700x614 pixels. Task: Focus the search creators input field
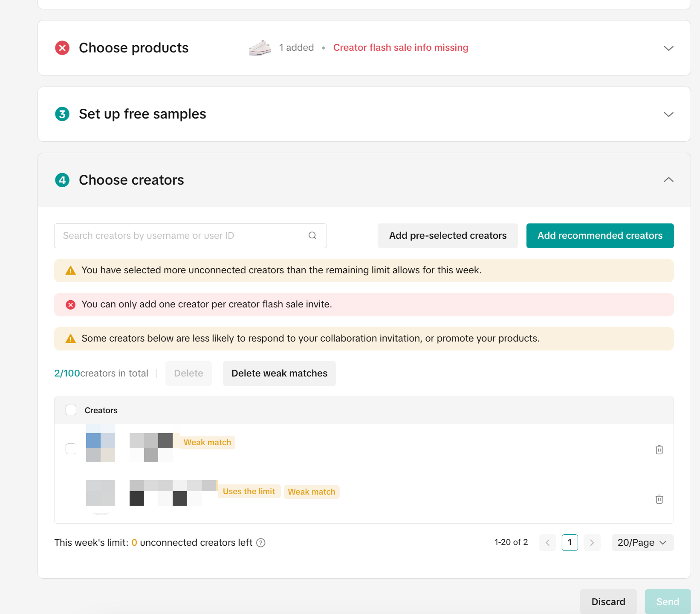pos(183,236)
